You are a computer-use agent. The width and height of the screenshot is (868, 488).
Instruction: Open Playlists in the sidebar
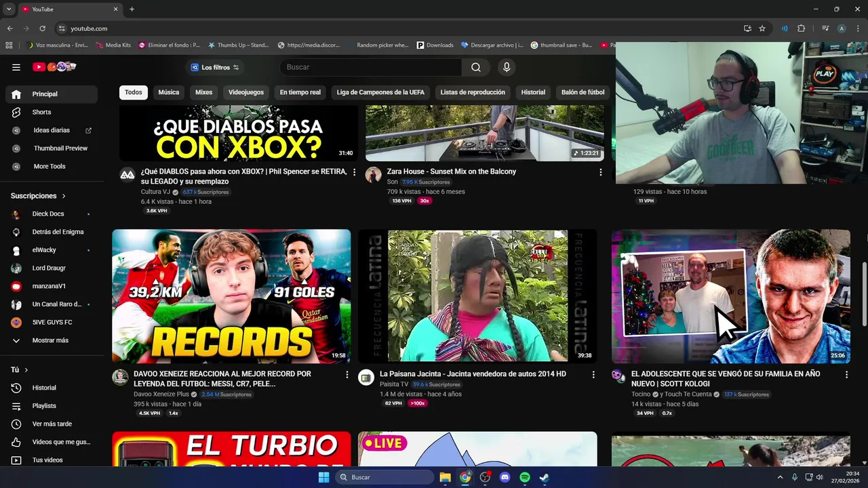click(51, 406)
